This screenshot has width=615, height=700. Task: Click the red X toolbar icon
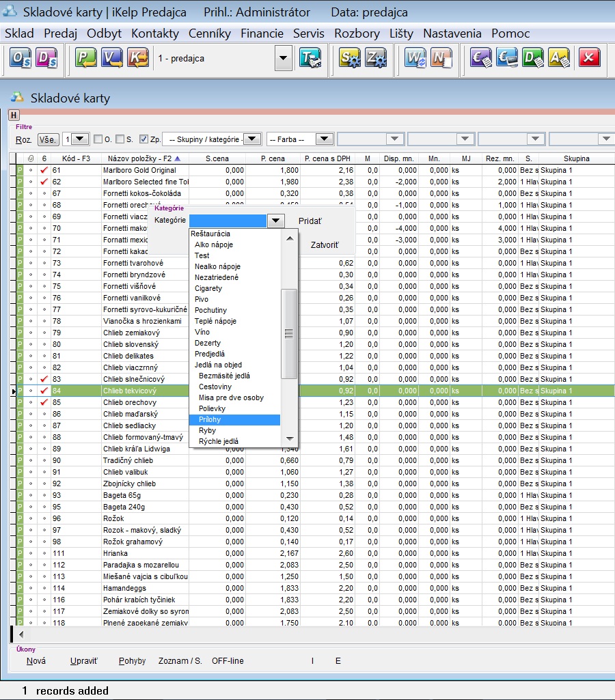588,59
